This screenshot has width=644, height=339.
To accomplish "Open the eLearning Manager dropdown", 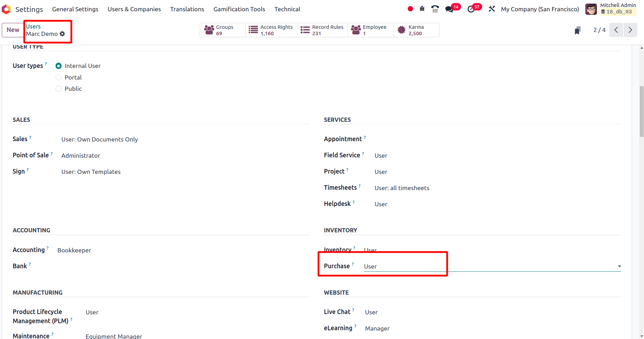I will (x=493, y=328).
